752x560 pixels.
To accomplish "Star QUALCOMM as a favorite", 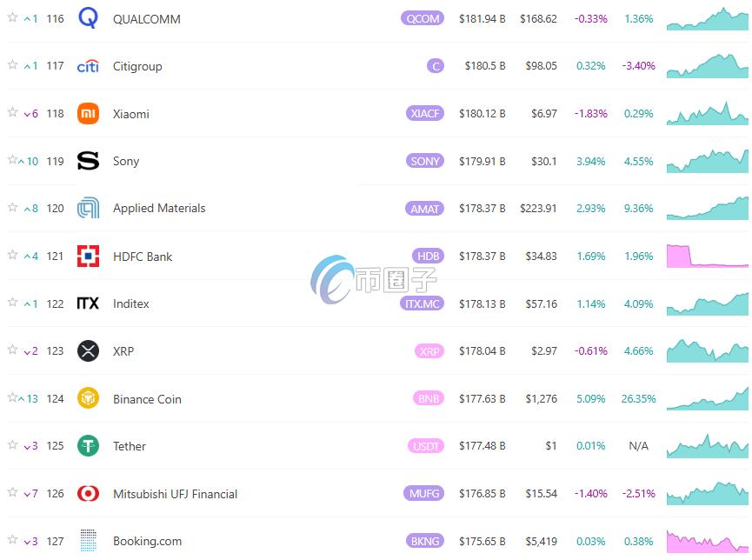I will [12, 17].
